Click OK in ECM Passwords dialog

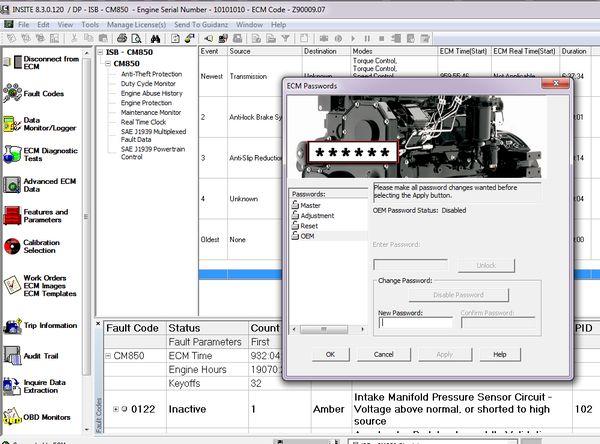point(330,354)
